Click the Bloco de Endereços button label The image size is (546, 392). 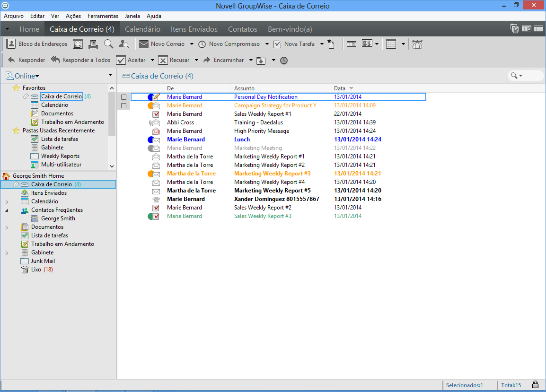(43, 44)
